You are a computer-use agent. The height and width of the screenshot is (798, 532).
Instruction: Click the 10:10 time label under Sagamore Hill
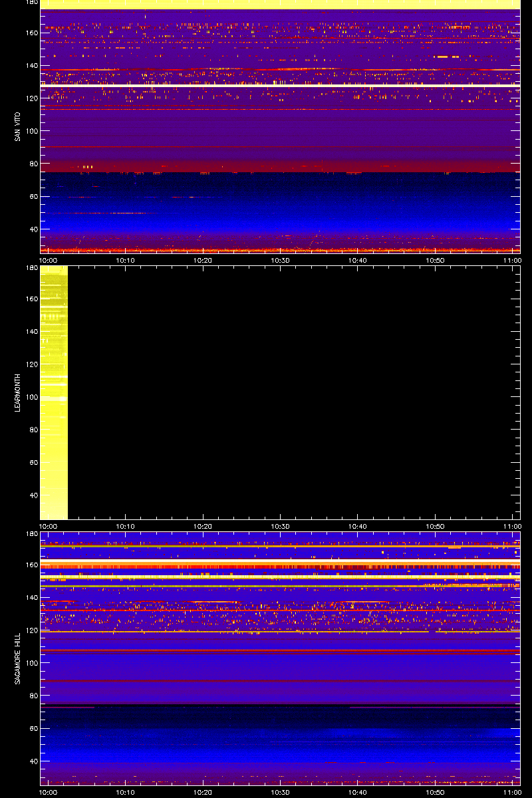(126, 792)
